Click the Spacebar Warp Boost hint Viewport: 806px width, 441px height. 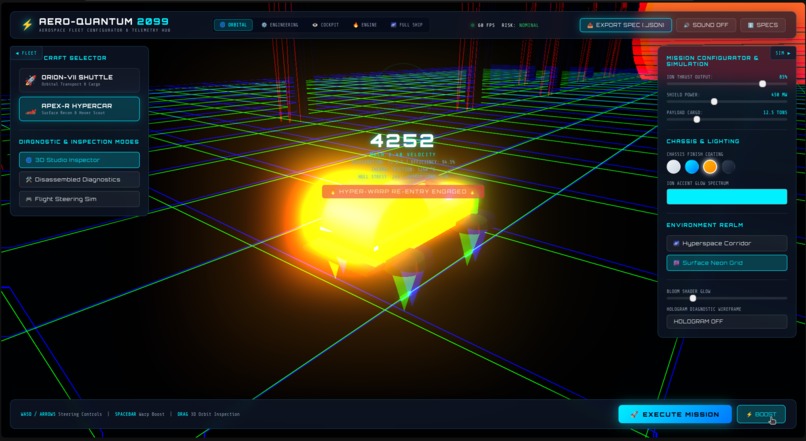(139, 414)
